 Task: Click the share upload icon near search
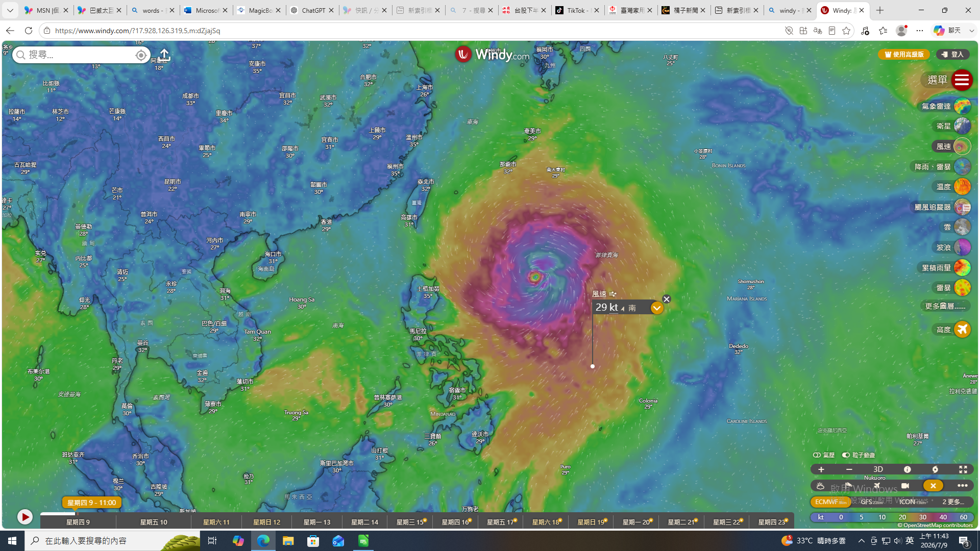(x=164, y=55)
